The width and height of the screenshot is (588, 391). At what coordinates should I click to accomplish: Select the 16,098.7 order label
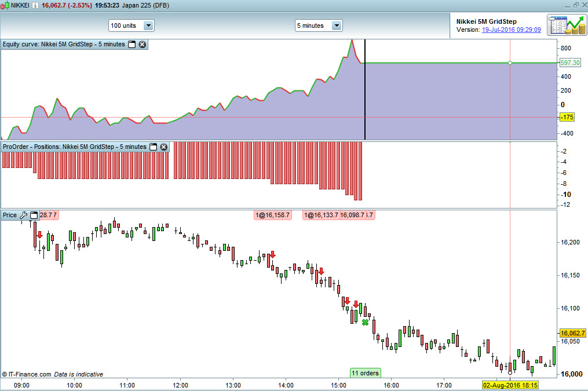352,215
